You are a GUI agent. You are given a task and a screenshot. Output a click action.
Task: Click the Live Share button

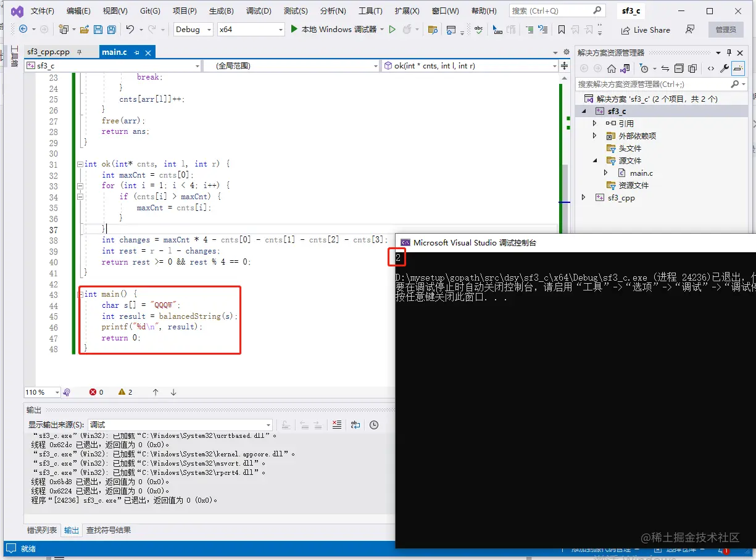pyautogui.click(x=645, y=30)
